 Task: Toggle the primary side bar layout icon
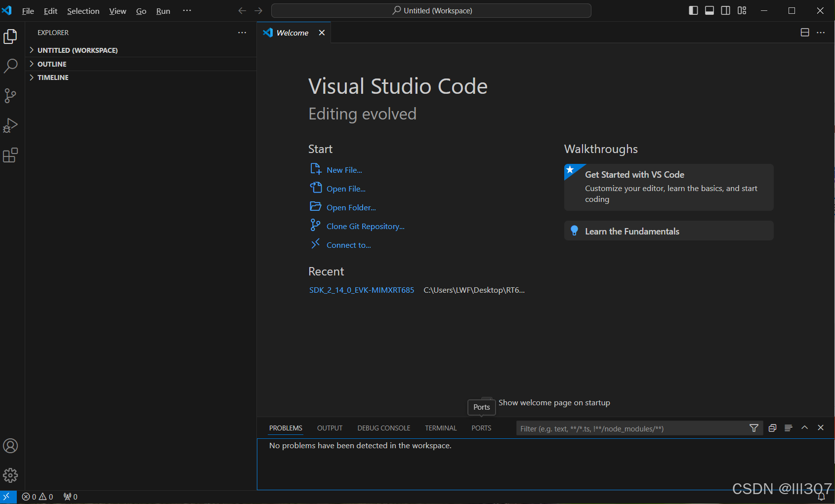point(693,10)
